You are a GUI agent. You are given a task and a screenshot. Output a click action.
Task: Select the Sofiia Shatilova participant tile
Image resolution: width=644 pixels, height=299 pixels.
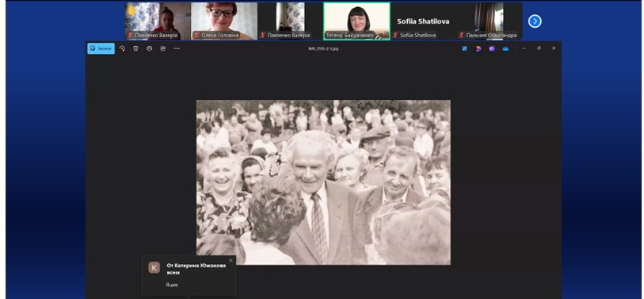(x=423, y=21)
